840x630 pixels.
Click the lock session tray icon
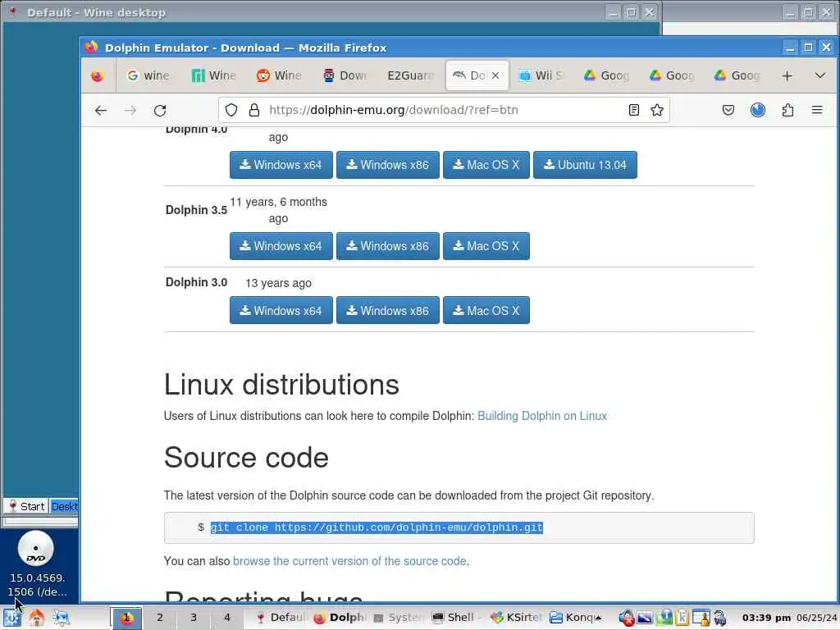click(719, 618)
